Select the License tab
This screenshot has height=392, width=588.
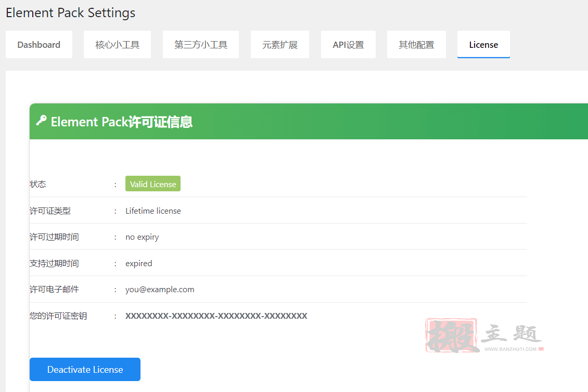pyautogui.click(x=483, y=45)
